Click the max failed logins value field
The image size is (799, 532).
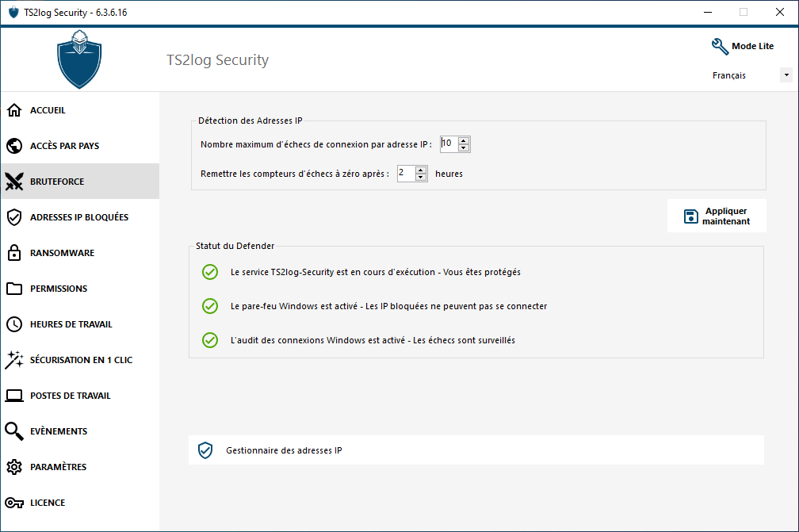pos(449,144)
